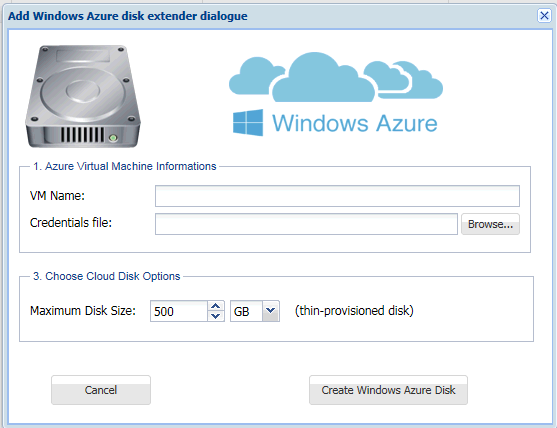Viewport: 557px width, 428px height.
Task: Create the Windows Azure Disk
Action: (388, 390)
